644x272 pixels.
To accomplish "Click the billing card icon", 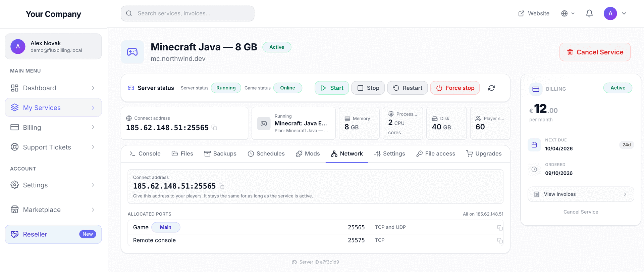I will pos(536,89).
